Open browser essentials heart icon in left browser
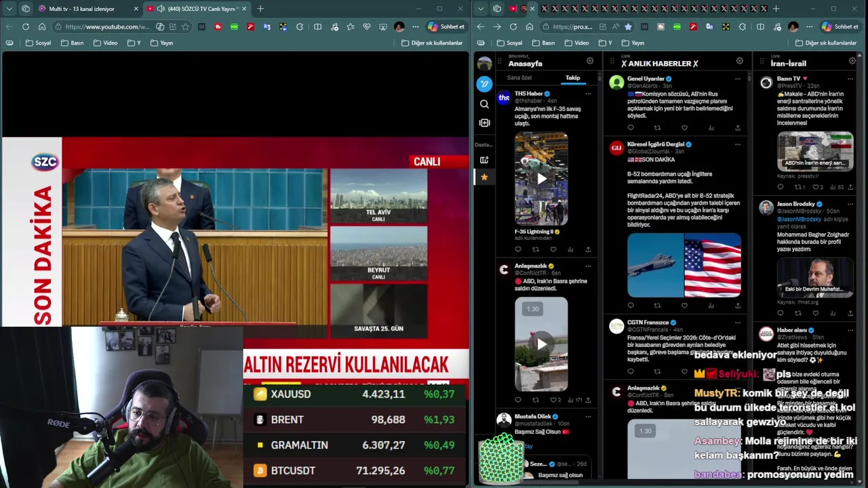 [x=367, y=26]
